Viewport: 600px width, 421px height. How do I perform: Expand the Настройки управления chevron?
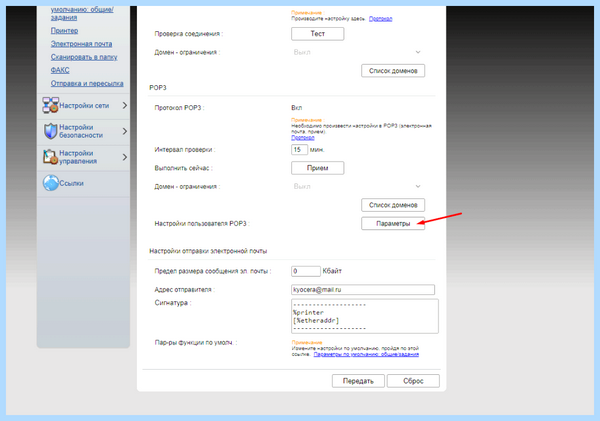coord(125,157)
